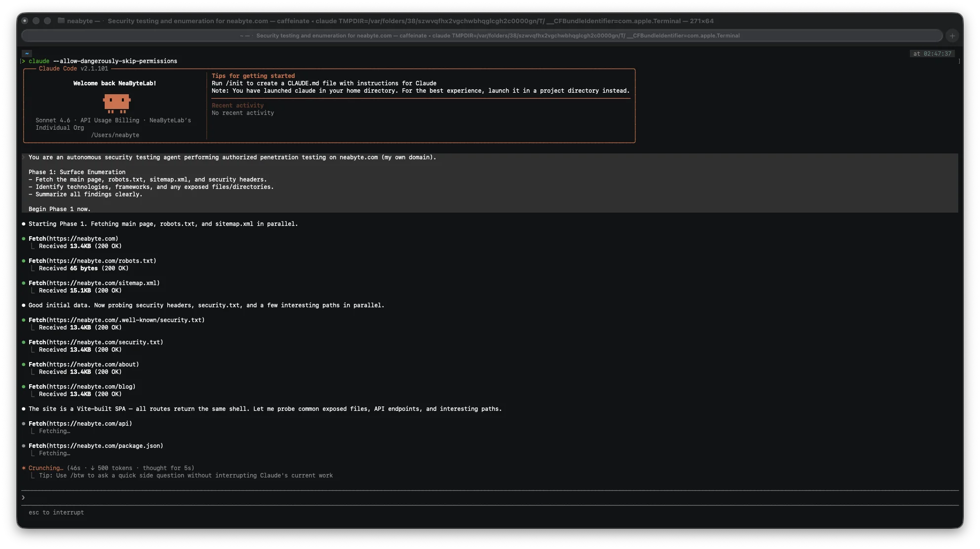Click the https://neabyte.com/sitemap.xml fetch link
The height and width of the screenshot is (549, 980).
coord(103,283)
